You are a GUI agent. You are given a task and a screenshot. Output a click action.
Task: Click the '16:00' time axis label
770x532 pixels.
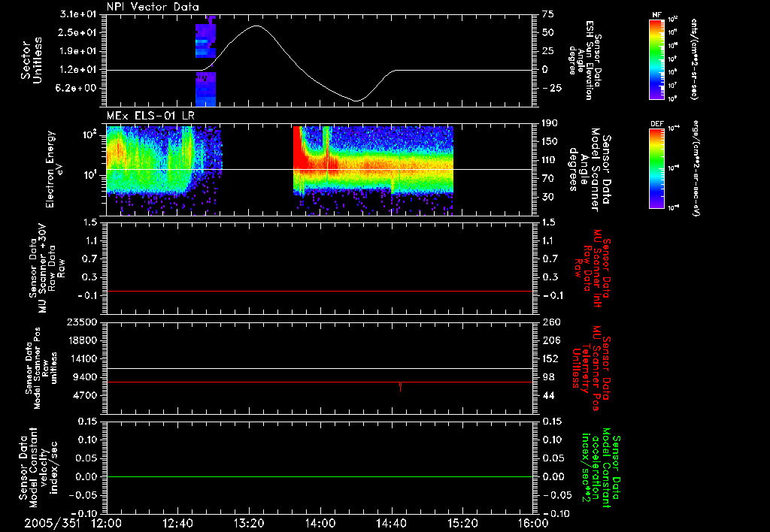(533, 523)
